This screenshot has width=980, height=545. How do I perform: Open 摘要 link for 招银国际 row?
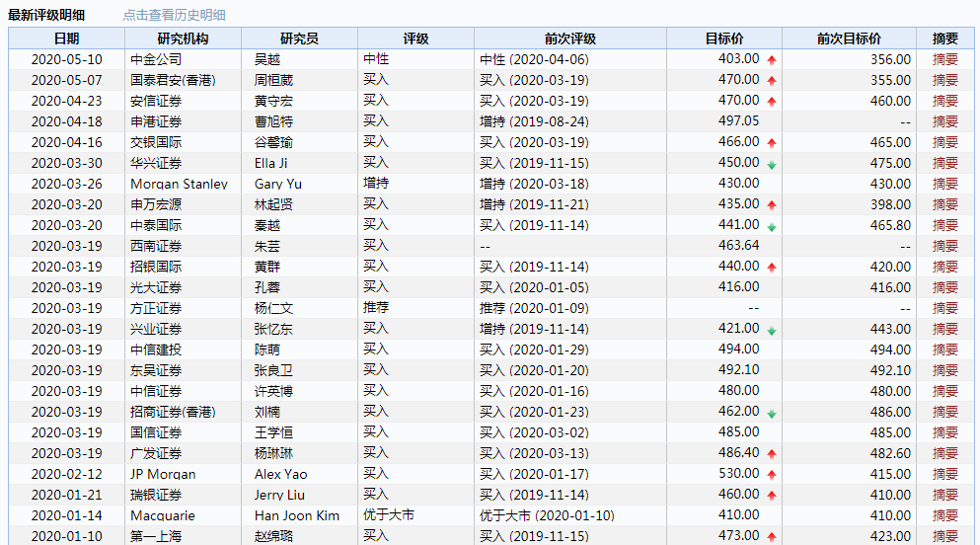[945, 267]
